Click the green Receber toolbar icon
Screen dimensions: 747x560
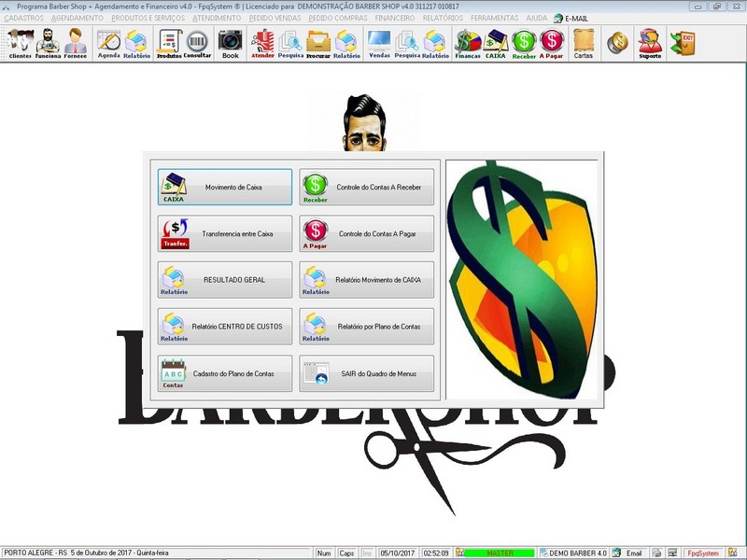click(x=524, y=44)
